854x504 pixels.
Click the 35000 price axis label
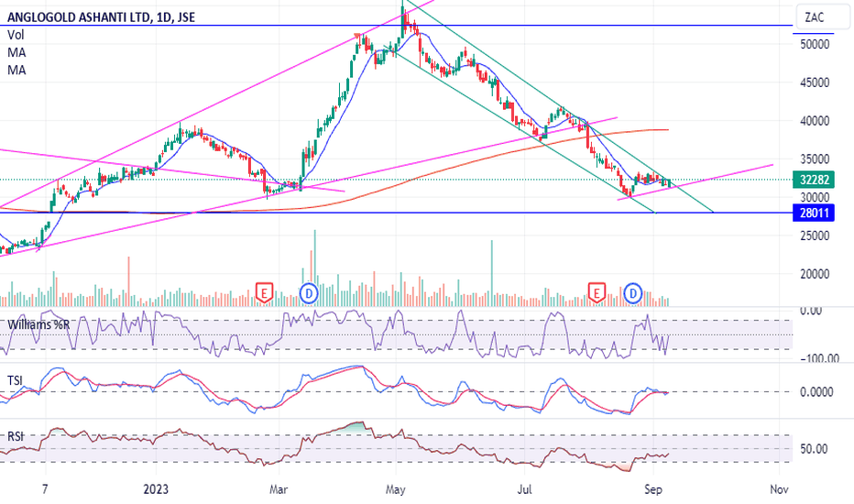pyautogui.click(x=815, y=159)
